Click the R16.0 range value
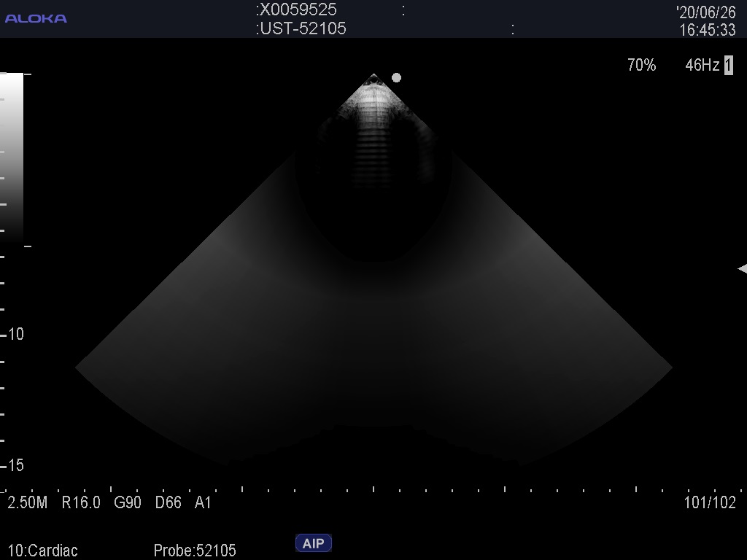 81,502
